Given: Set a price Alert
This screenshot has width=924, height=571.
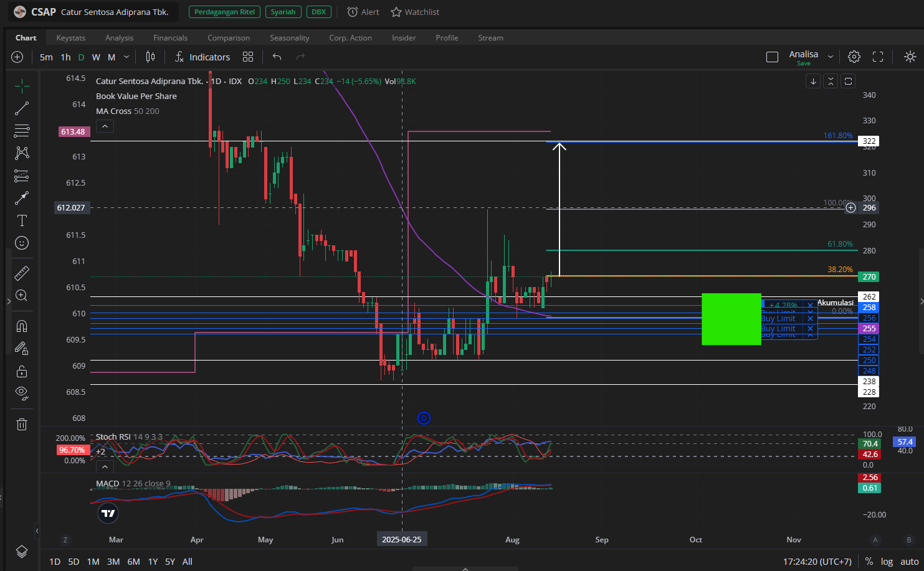Looking at the screenshot, I should (x=363, y=12).
